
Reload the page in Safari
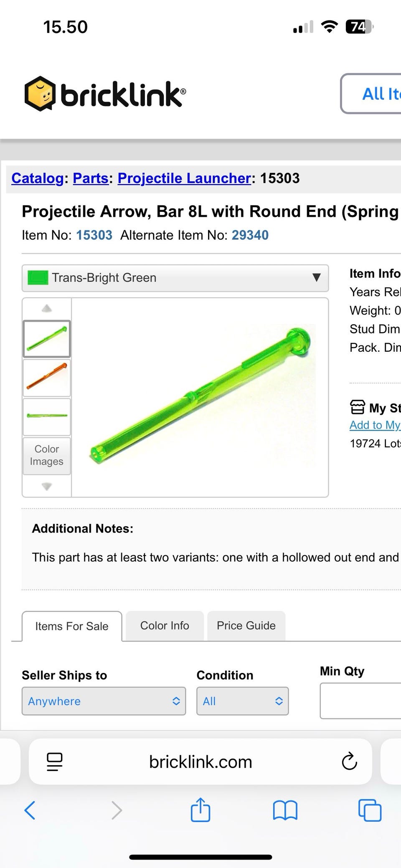coord(349,761)
